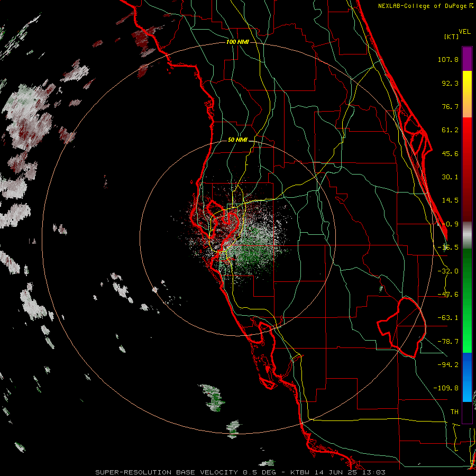Click the SUPER-RESOLUTION BASE VELOCITY caption
Viewport: 476px width, 476px height.
pyautogui.click(x=241, y=472)
